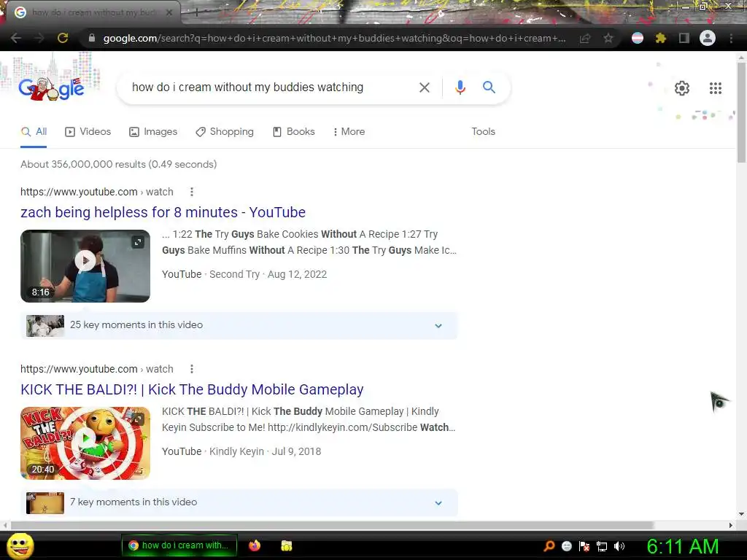Open new browser tab

[196, 13]
